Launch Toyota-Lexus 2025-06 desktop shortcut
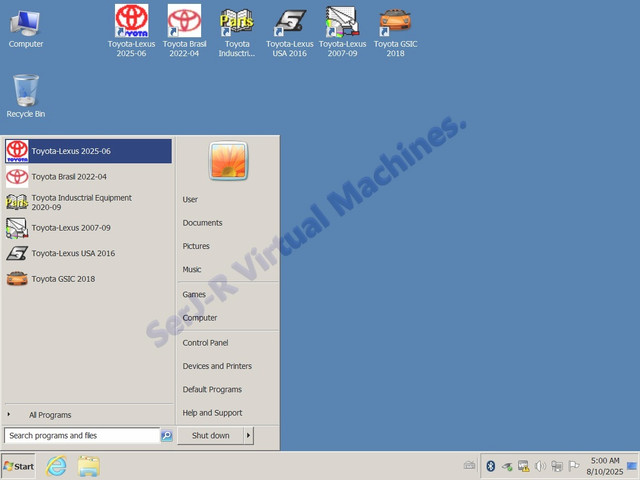 click(131, 31)
